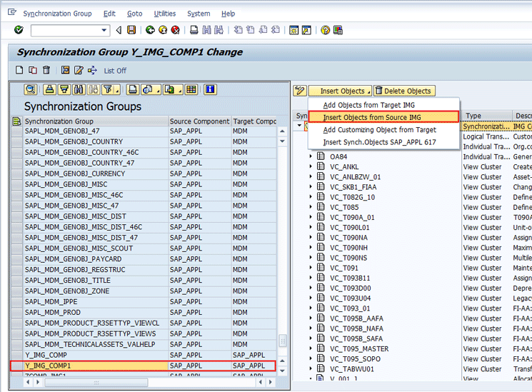
Task: Click the Filter funnel icon in list toolbar
Action: 109,89
